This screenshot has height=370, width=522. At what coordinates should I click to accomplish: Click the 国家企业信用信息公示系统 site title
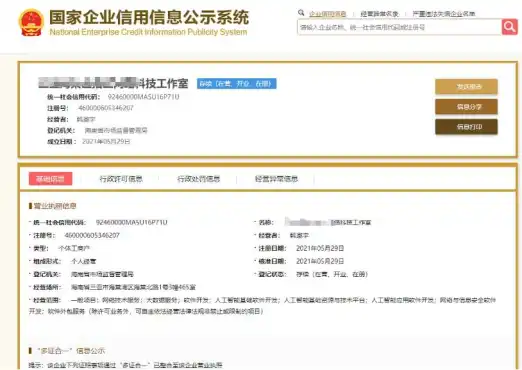(x=149, y=17)
